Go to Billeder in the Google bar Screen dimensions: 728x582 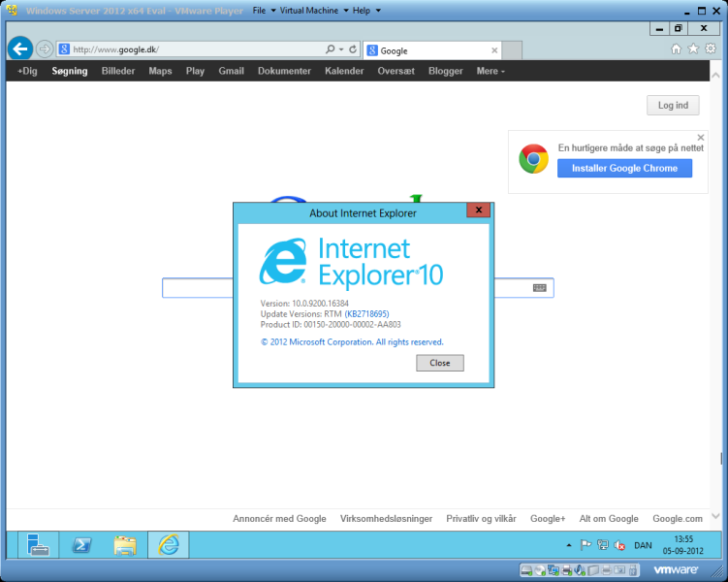118,71
